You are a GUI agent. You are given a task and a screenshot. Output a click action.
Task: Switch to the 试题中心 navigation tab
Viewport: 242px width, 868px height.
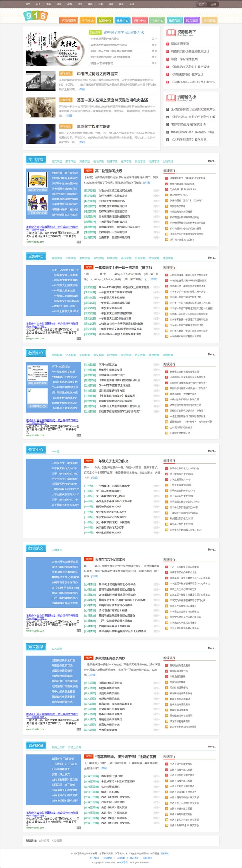(x=105, y=21)
